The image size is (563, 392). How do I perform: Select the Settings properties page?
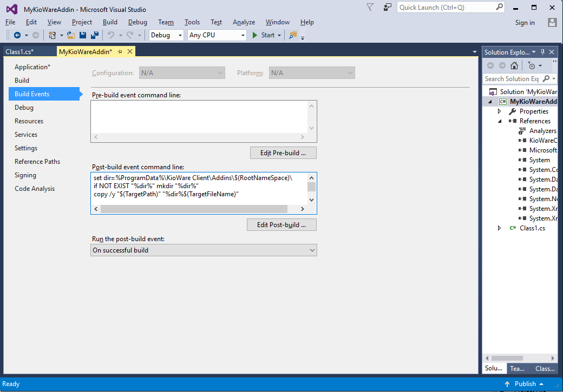coord(26,148)
